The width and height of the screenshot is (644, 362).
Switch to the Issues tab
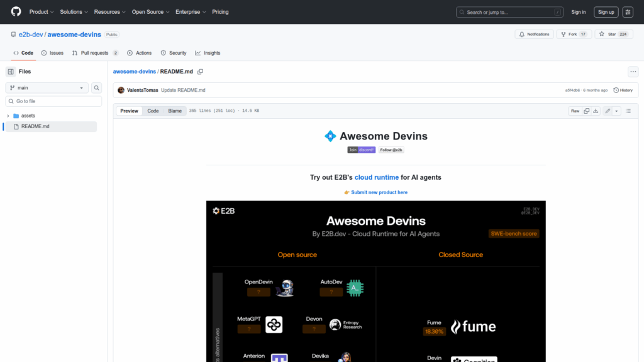(x=53, y=53)
